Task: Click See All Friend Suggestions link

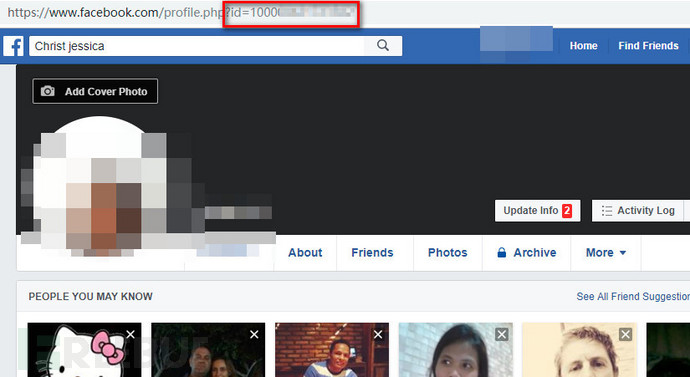Action: [633, 296]
